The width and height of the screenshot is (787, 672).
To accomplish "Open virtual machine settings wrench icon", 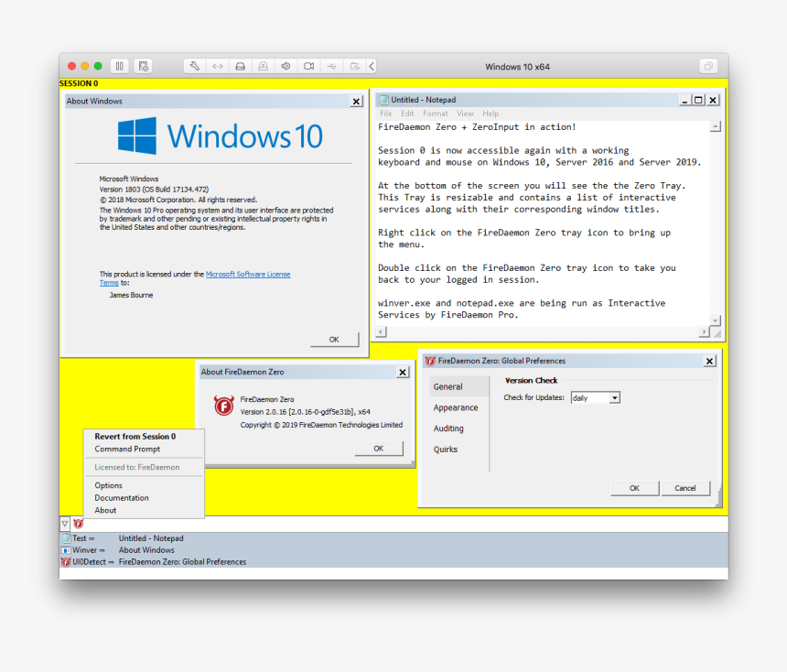I will point(195,66).
